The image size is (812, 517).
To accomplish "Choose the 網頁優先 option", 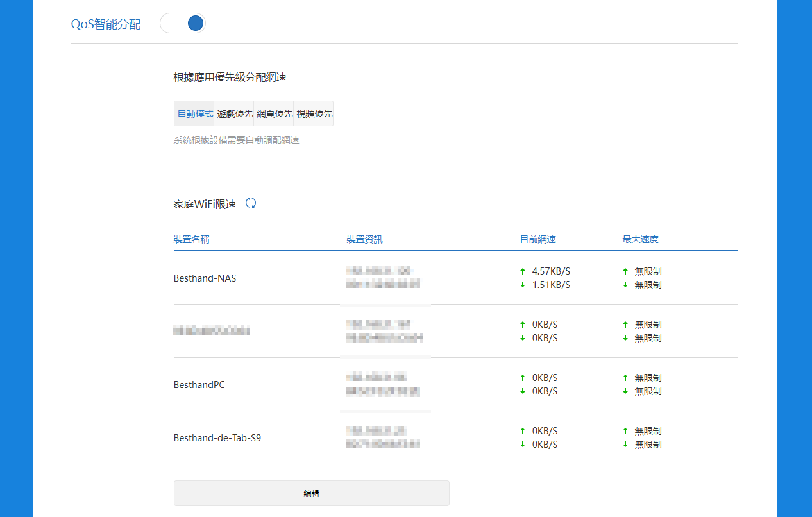I will [x=274, y=114].
